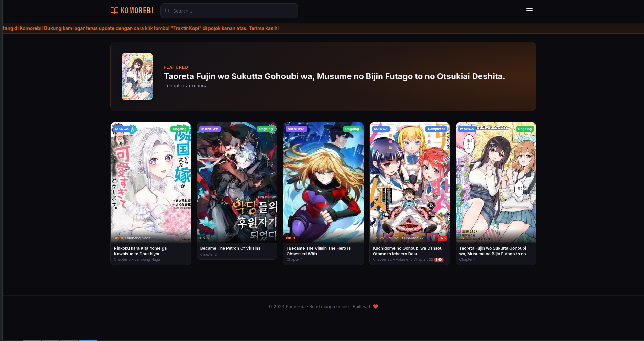Open I Became The Villain cover image

(x=323, y=183)
